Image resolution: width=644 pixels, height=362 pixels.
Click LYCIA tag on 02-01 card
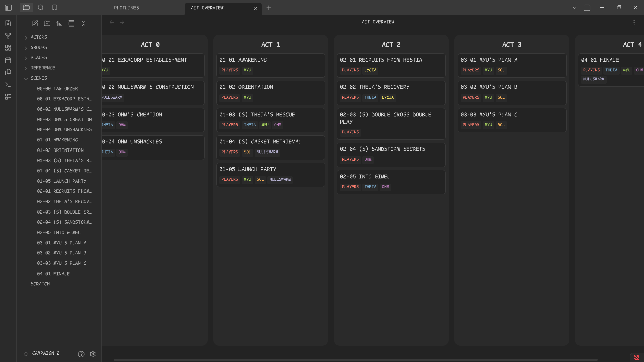click(370, 70)
